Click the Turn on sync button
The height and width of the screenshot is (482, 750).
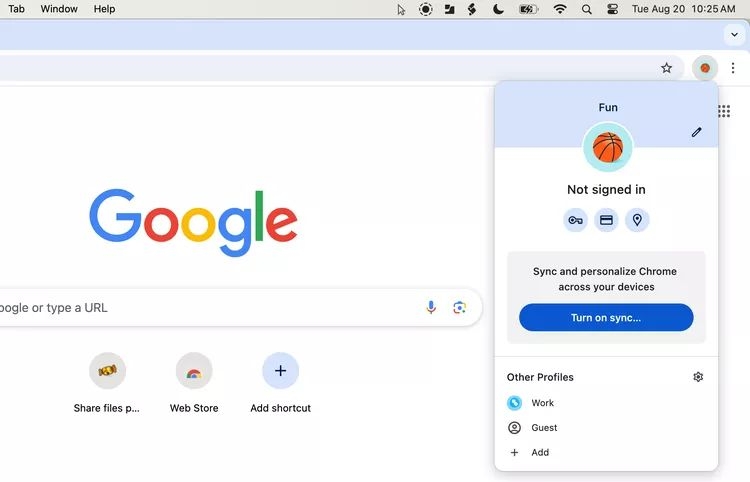tap(606, 318)
